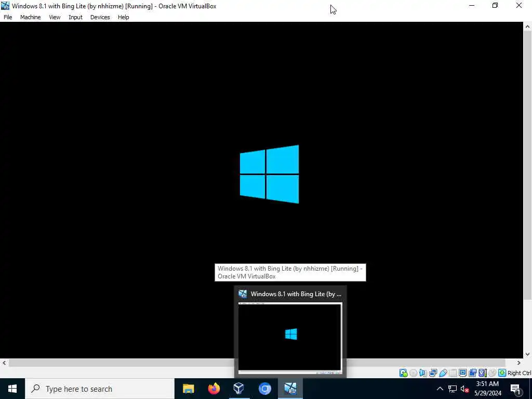
Task: Click the right arrow of the horizontal scrollbar
Action: pos(519,363)
